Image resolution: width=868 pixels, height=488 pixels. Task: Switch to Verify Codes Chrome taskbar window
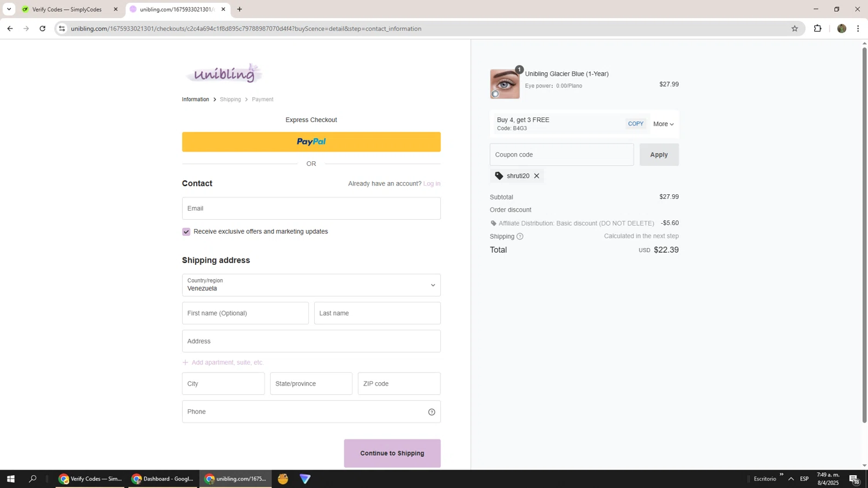coord(90,479)
